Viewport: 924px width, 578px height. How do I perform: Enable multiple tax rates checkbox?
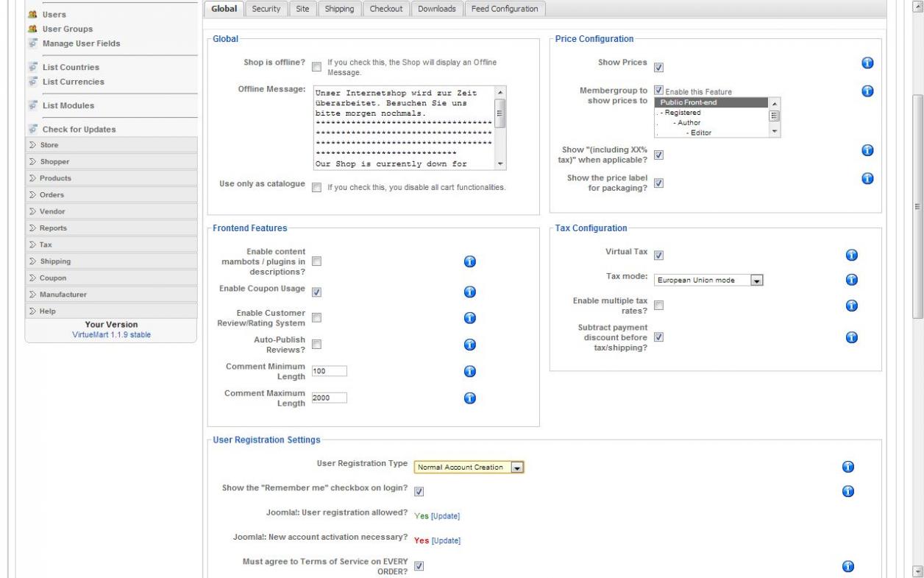coord(658,306)
